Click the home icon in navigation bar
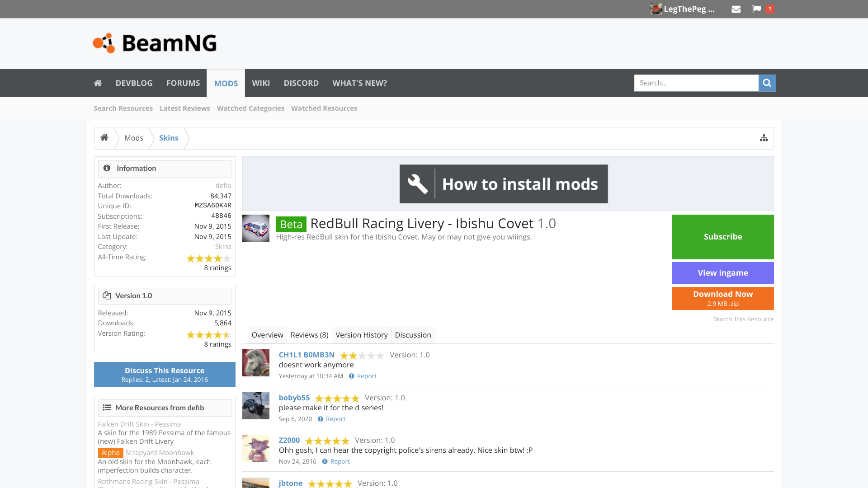The width and height of the screenshot is (868, 488). [x=98, y=83]
